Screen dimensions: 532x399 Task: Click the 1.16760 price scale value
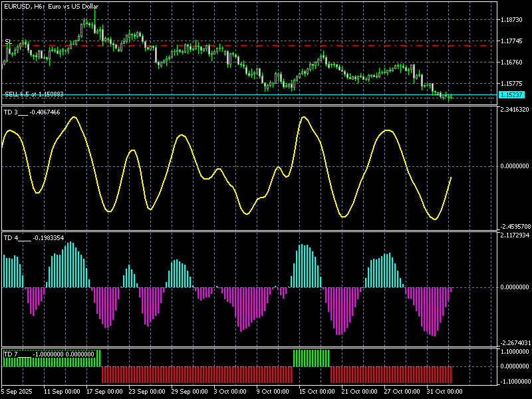click(x=511, y=63)
